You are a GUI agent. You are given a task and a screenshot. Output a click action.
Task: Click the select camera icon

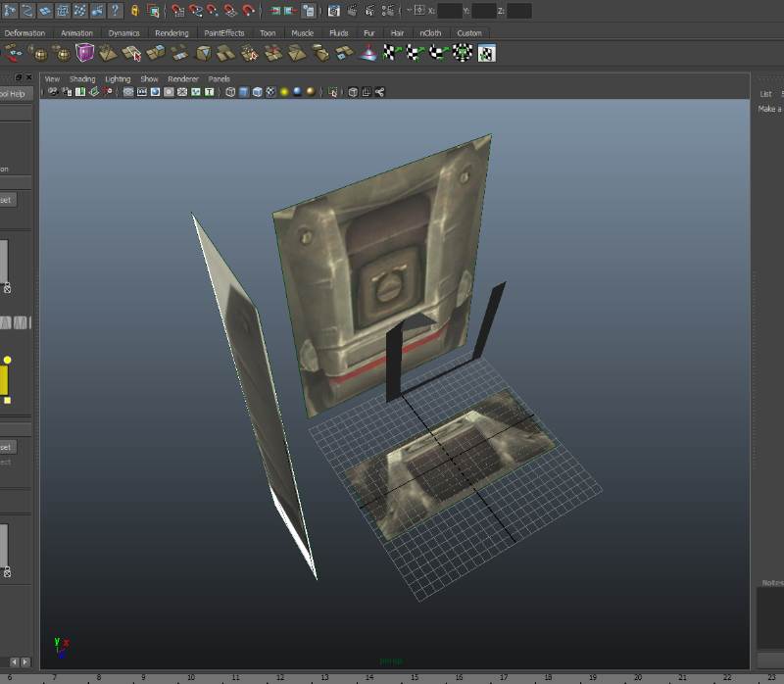[53, 92]
